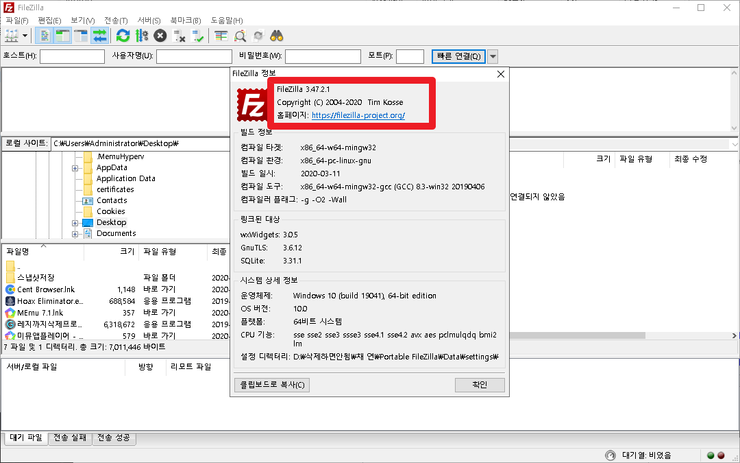
Task: Cancel the current operation
Action: pos(160,36)
